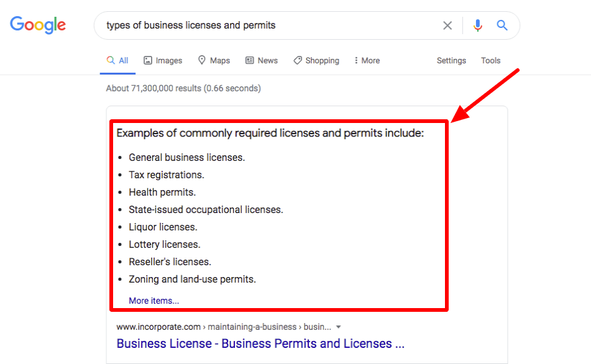This screenshot has width=591, height=364.
Task: Clear the search box with X icon
Action: [447, 25]
